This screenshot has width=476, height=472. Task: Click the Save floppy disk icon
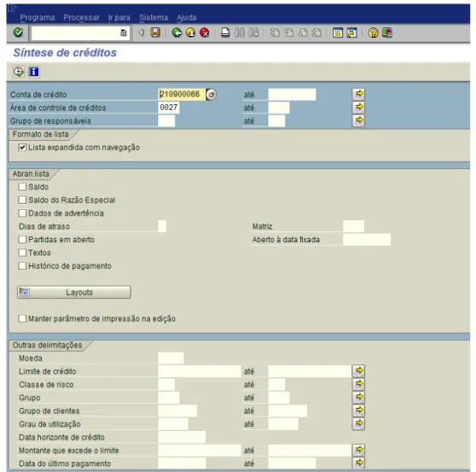point(155,32)
